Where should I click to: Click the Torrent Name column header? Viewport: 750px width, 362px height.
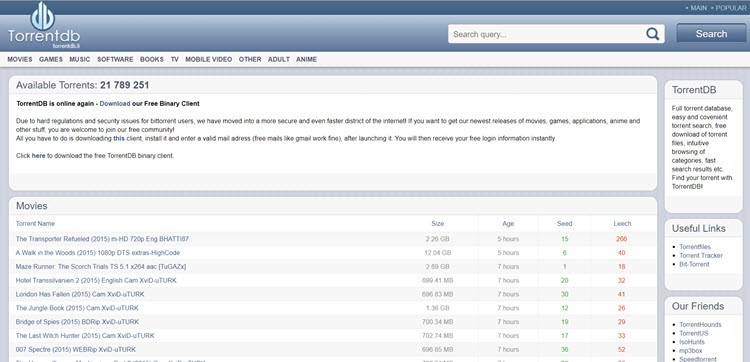click(35, 223)
